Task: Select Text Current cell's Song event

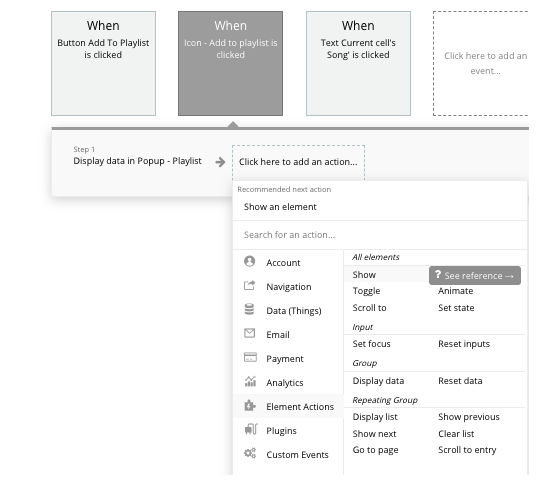Action: (x=358, y=63)
